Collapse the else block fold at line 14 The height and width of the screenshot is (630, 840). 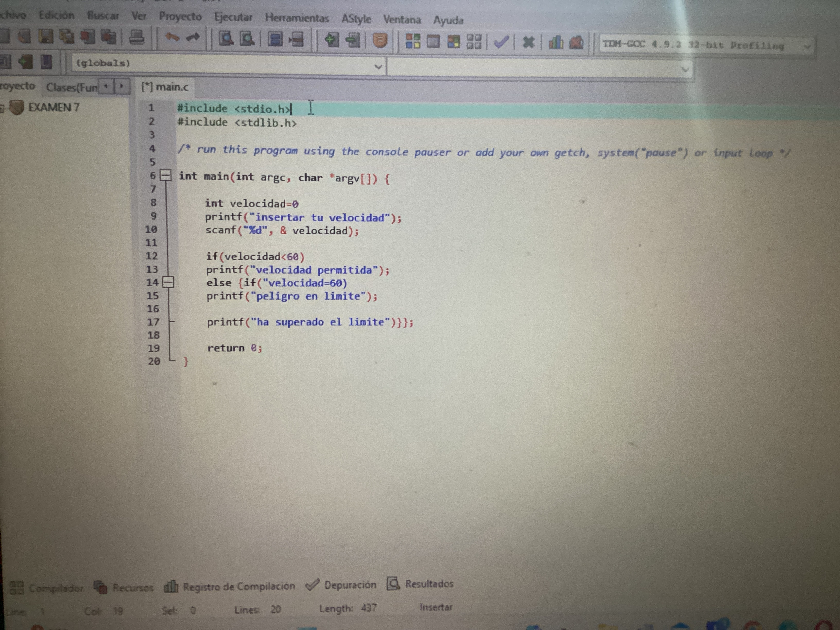(x=168, y=283)
